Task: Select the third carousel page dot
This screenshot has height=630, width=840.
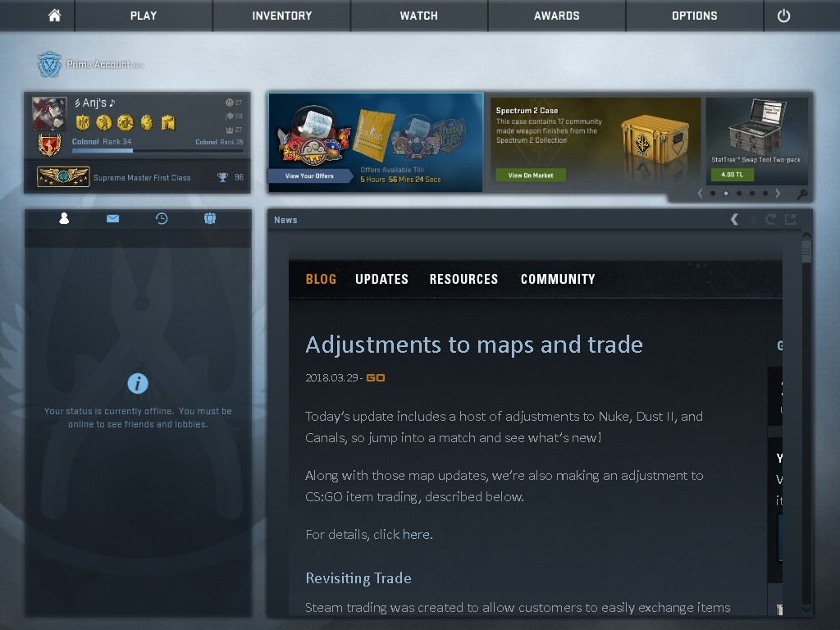Action: 739,194
